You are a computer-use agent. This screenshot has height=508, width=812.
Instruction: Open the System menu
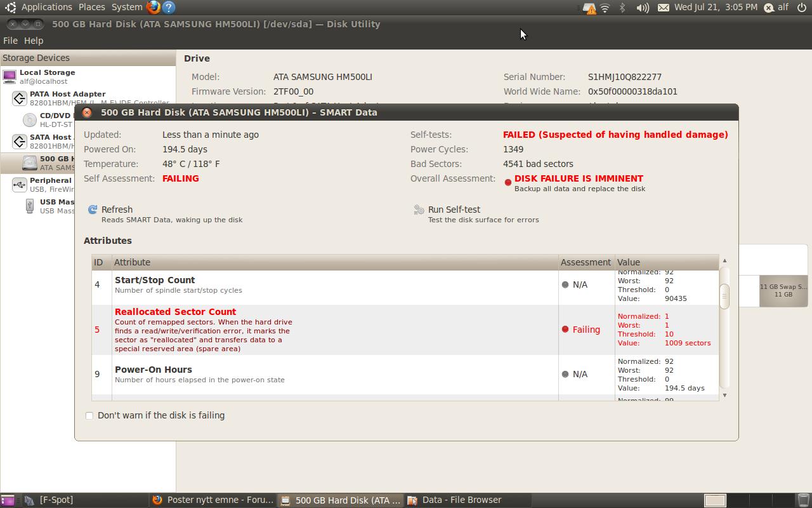coord(127,7)
